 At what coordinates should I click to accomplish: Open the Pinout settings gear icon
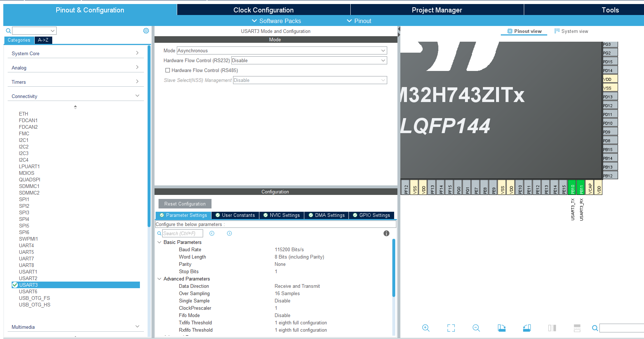146,31
